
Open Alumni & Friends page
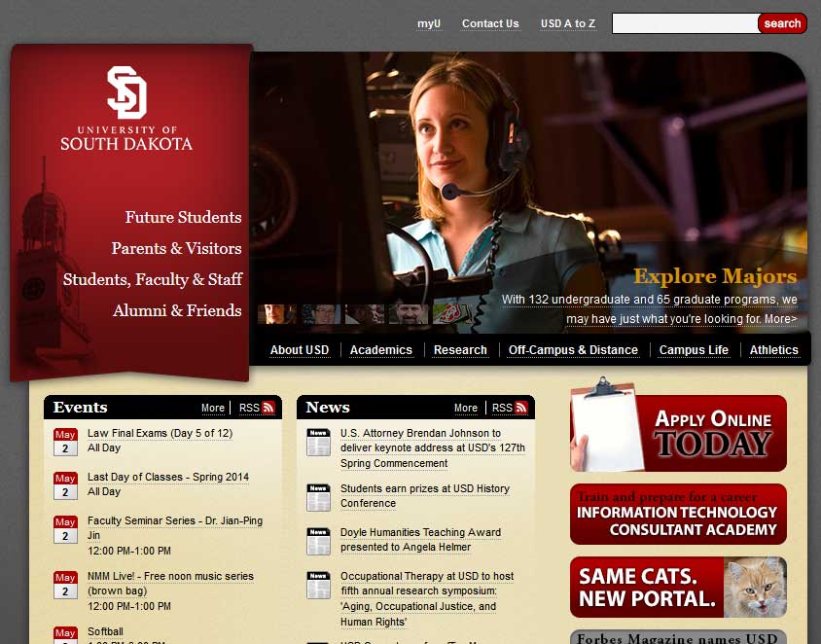click(177, 310)
